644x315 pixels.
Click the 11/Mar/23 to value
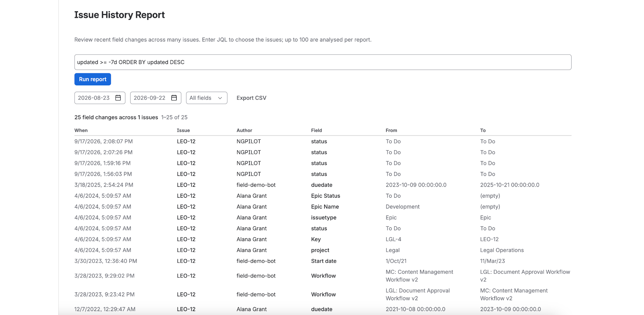coord(492,261)
